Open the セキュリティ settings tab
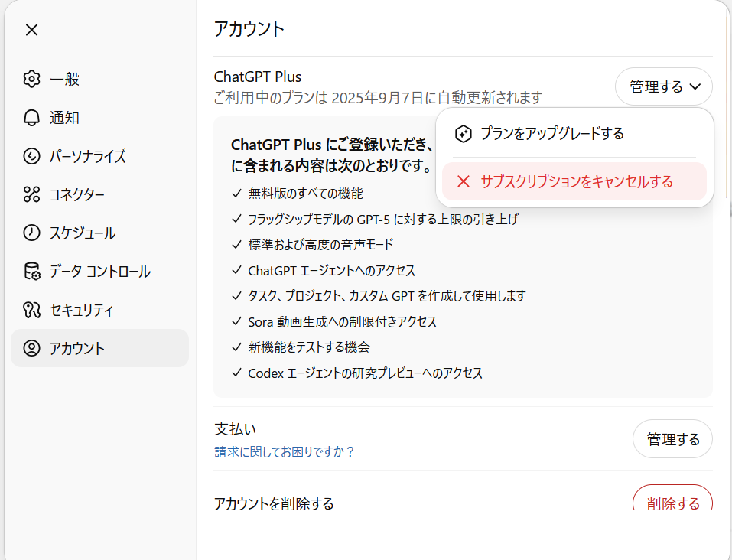 100,310
